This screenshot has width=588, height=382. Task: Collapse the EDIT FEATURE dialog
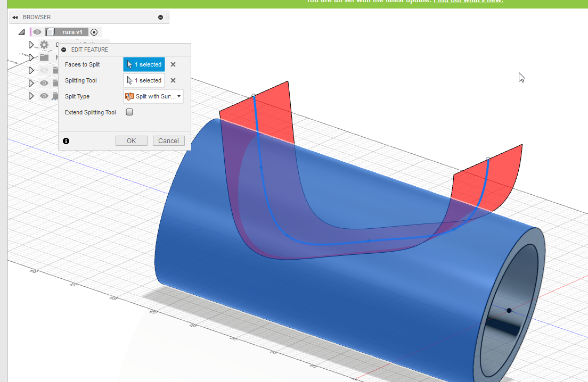coord(64,50)
